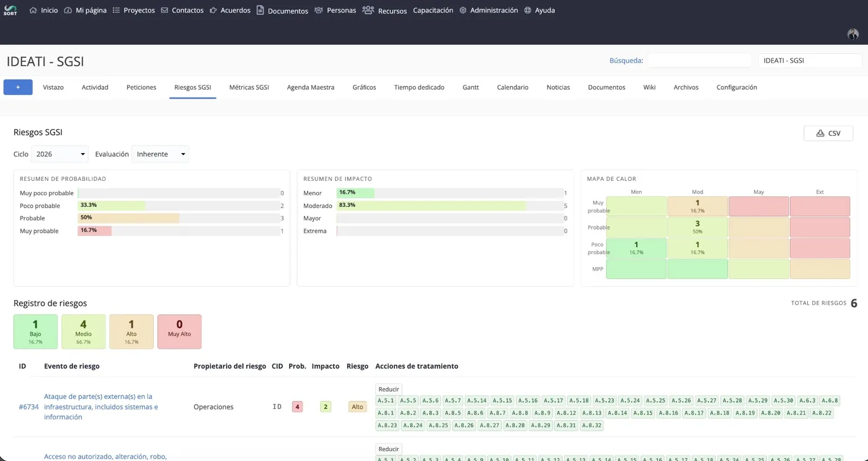
Task: Click heat map cell Probable / Mod showing 3
Action: coord(697,227)
